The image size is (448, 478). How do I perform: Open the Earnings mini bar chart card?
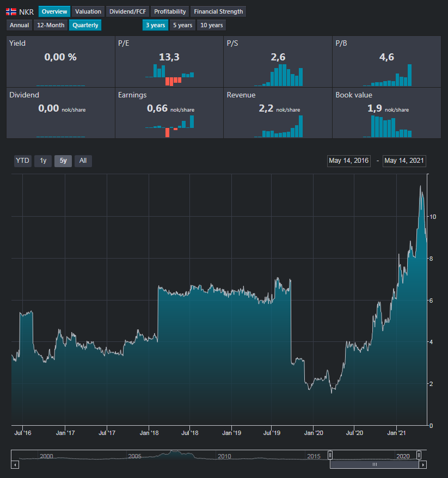pyautogui.click(x=169, y=113)
